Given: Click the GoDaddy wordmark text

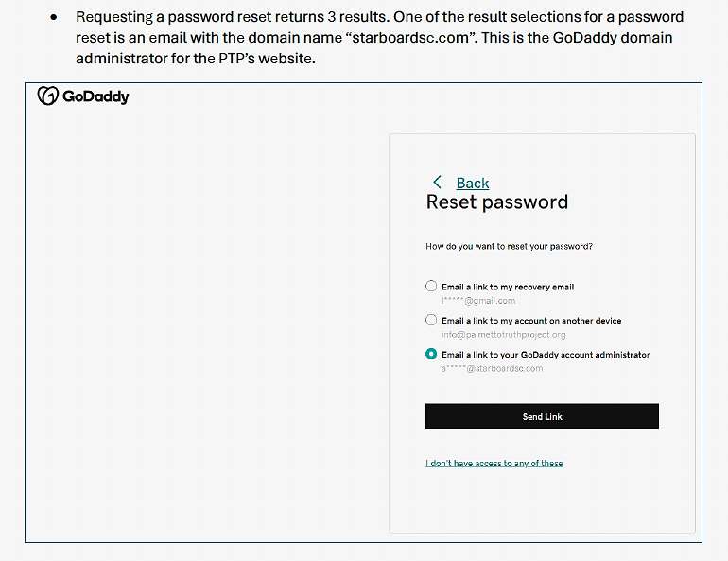Looking at the screenshot, I should [x=95, y=96].
